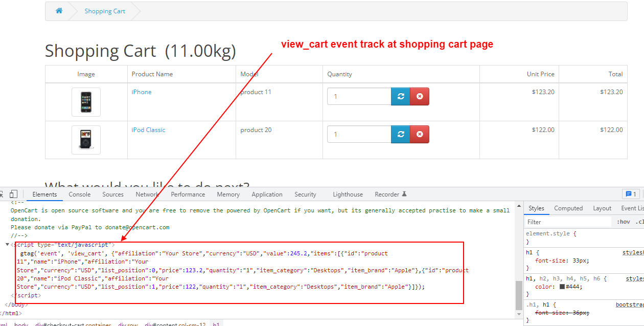Screen dimensions: 644x326
Task: Click the 'Shopping Cart (11.00kg)' heading
Action: tap(141, 51)
